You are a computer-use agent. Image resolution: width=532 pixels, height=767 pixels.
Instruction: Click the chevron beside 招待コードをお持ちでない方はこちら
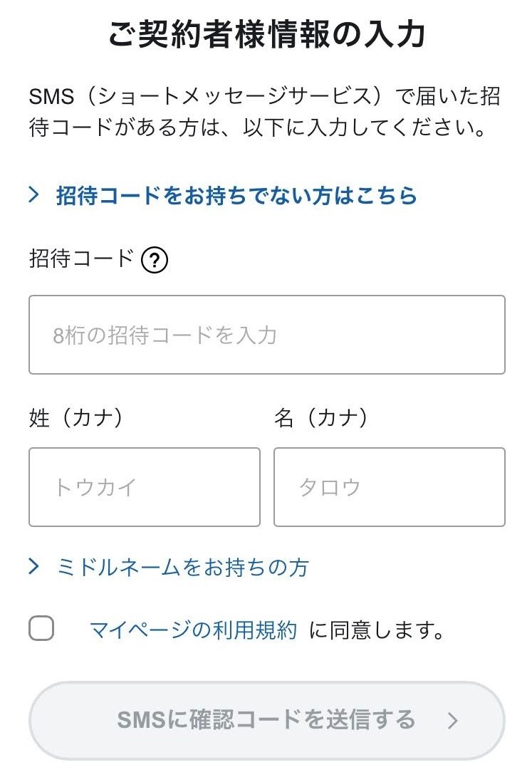tap(34, 195)
